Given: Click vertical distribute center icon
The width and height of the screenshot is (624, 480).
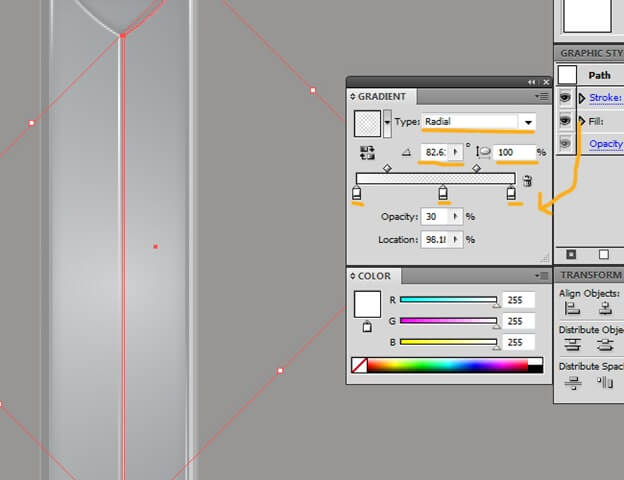Looking at the screenshot, I should pos(604,346).
